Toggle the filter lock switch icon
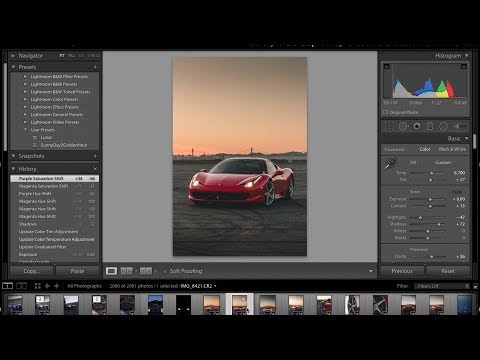Image resolution: width=480 pixels, height=360 pixels. 475,286
